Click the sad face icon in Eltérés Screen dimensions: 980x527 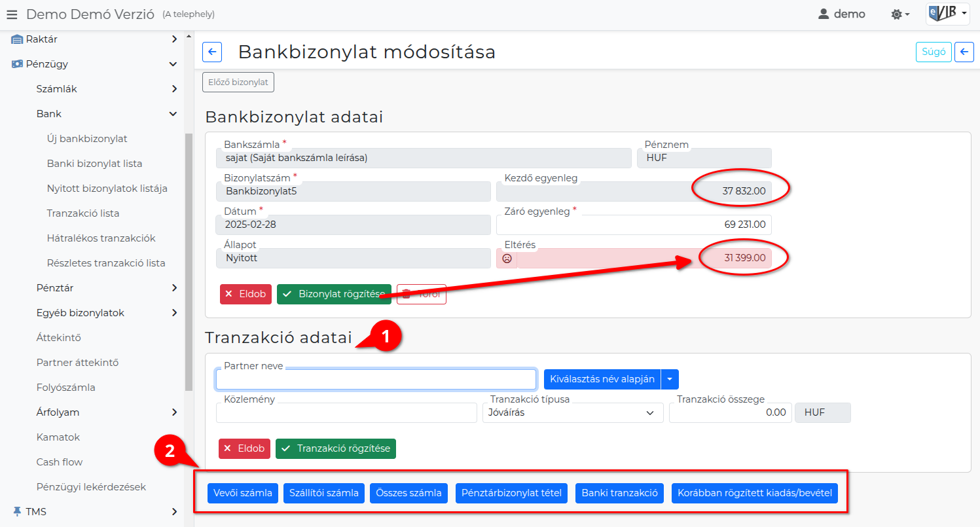[x=507, y=258]
